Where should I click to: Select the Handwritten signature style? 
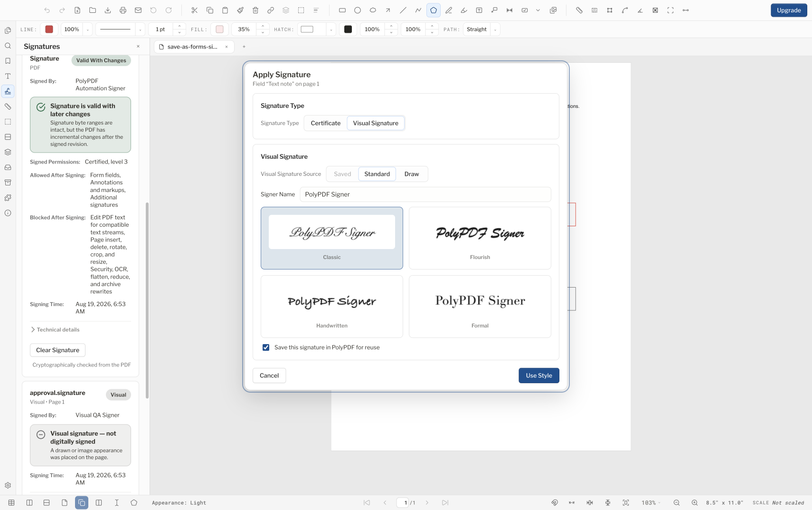pos(332,307)
